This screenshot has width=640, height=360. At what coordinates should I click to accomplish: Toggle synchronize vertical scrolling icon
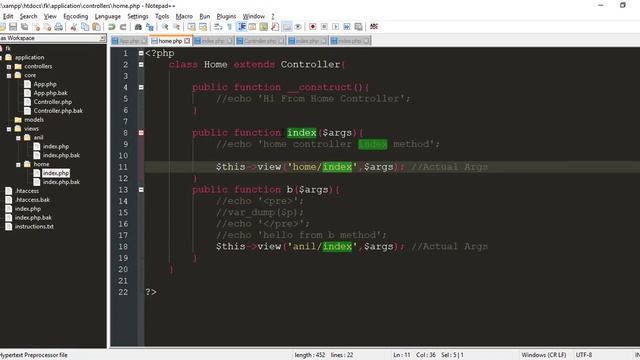coord(191,27)
